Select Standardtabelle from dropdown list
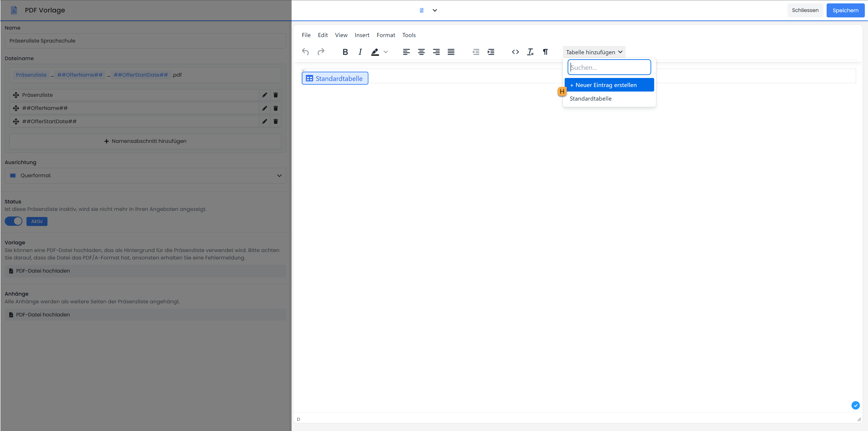868x431 pixels. (x=590, y=99)
